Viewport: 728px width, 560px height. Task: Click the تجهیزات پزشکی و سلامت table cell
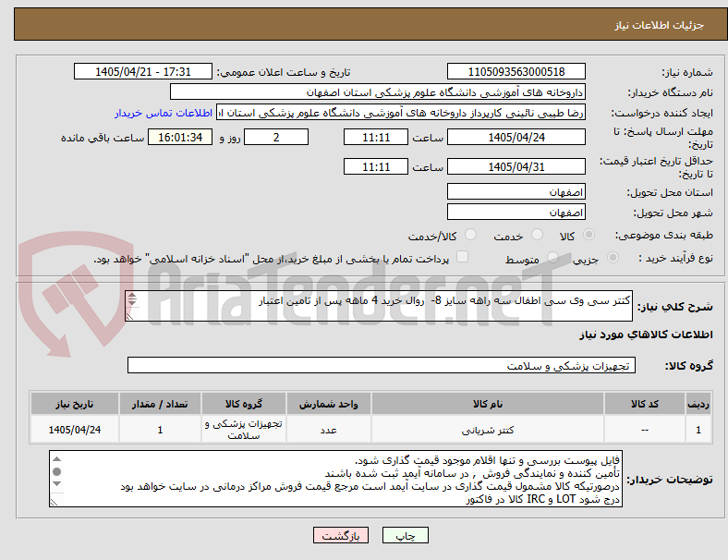pyautogui.click(x=243, y=430)
